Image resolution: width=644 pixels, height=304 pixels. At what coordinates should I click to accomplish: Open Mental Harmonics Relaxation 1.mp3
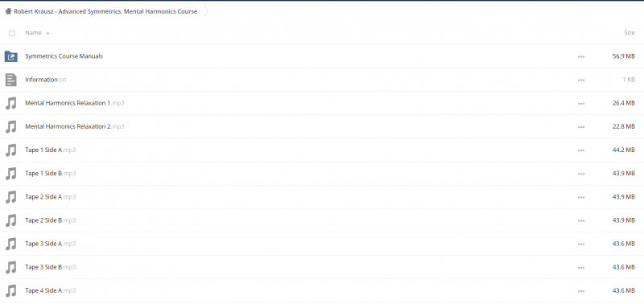pos(74,103)
